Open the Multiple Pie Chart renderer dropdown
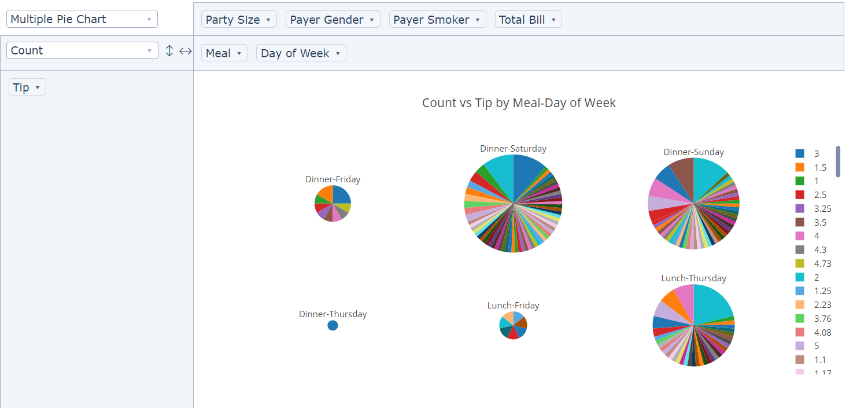This screenshot has height=408, width=868. [82, 19]
